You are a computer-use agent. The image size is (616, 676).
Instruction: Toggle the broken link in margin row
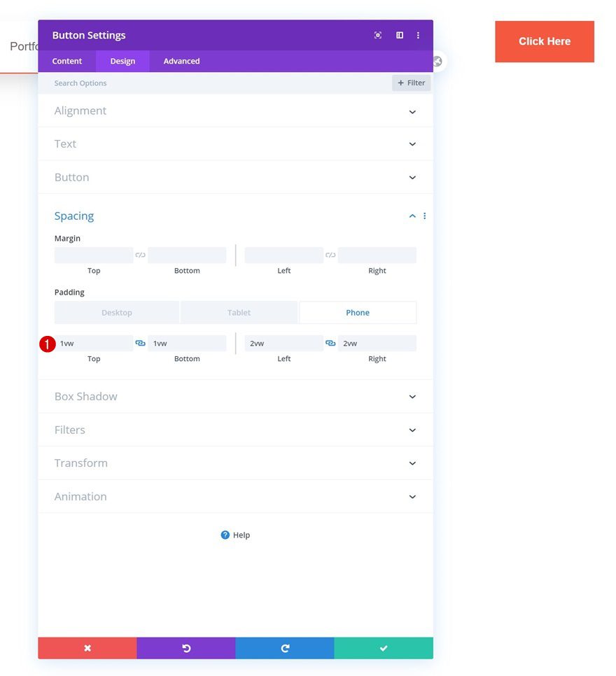(x=140, y=254)
